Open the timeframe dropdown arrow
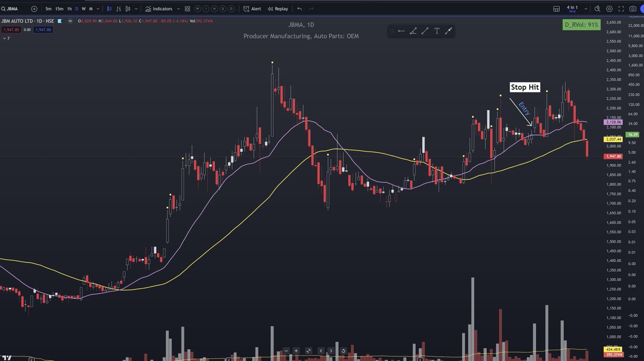644x361 pixels. point(98,9)
